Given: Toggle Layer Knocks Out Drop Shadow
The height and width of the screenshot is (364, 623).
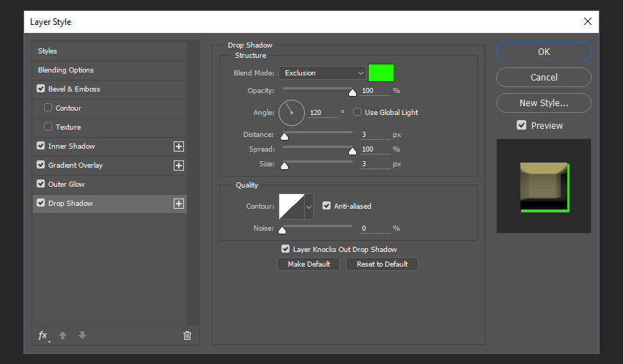Looking at the screenshot, I should point(286,249).
